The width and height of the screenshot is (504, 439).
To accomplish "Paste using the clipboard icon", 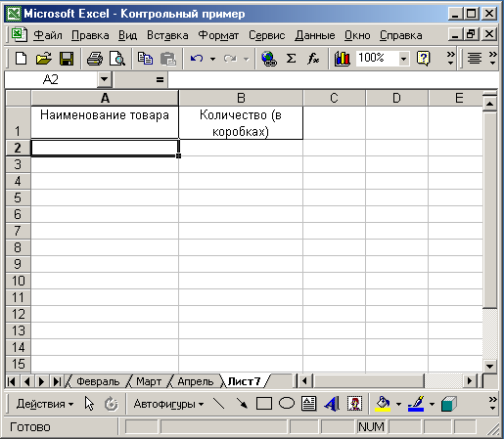I will [168, 59].
